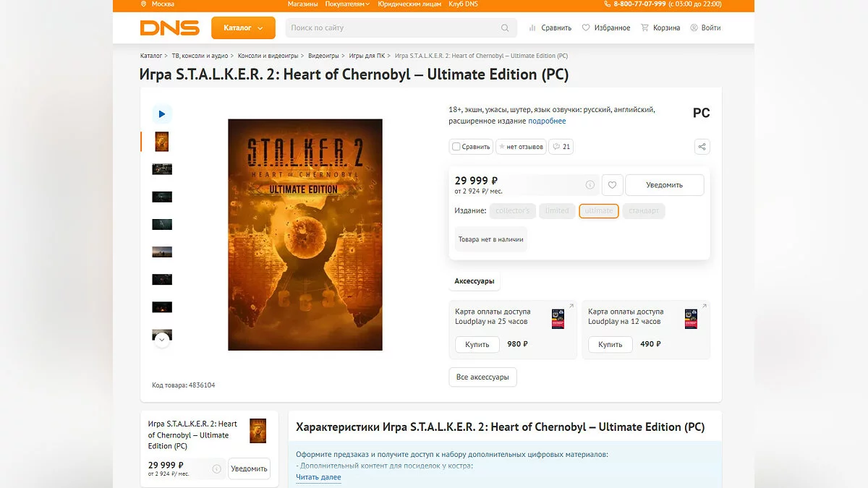Viewport: 868px width, 488px height.
Task: Open the share icon on the product card
Action: [702, 147]
